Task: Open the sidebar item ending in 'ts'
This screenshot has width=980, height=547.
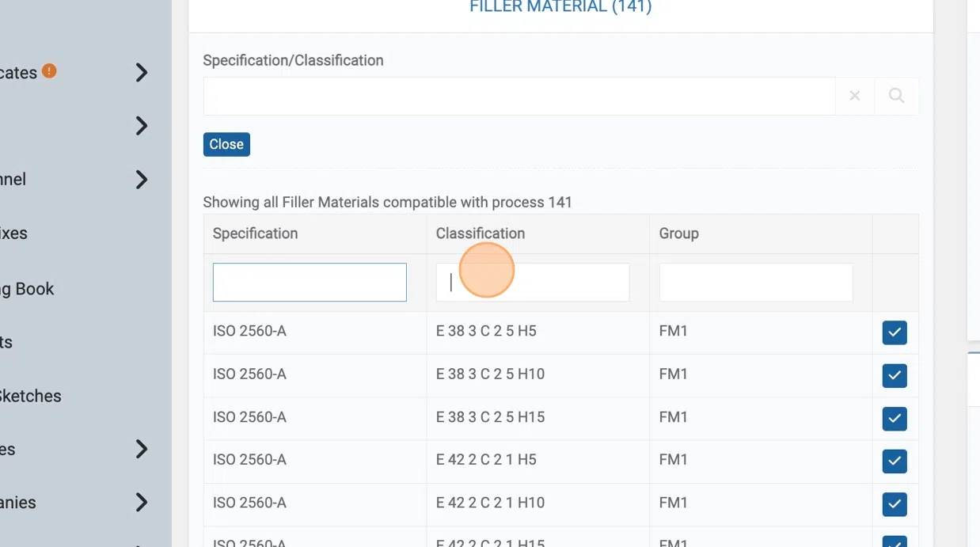Action: (x=6, y=342)
